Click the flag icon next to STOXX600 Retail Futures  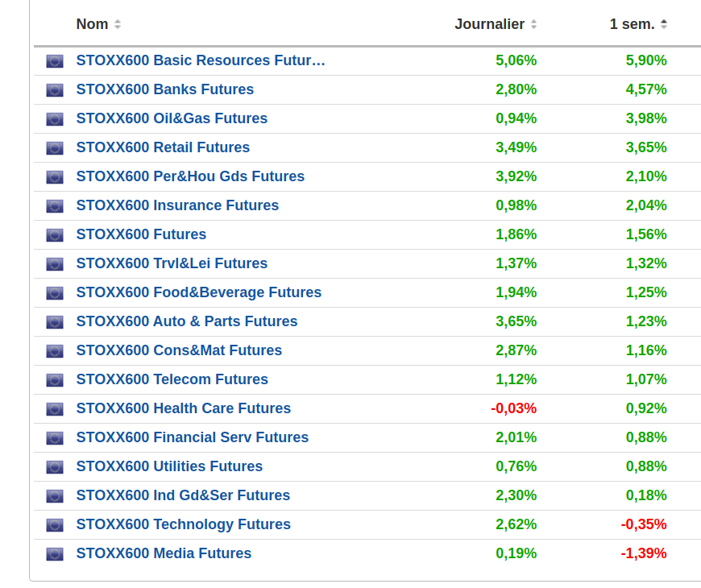[55, 147]
